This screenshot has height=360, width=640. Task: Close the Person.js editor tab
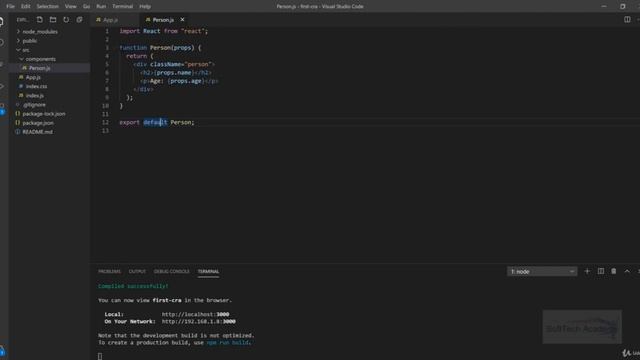click(x=182, y=20)
